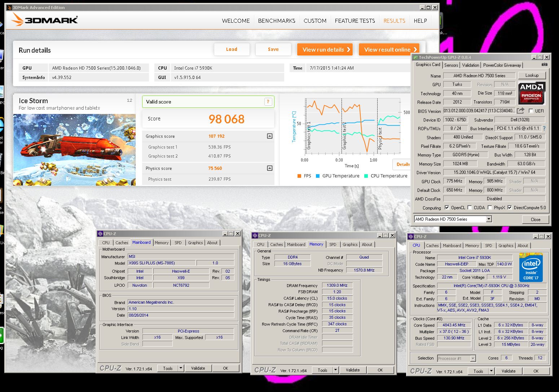559x392 pixels.
Task: Switch to About tab in Memory CPU-Z window
Action: pyautogui.click(x=367, y=245)
